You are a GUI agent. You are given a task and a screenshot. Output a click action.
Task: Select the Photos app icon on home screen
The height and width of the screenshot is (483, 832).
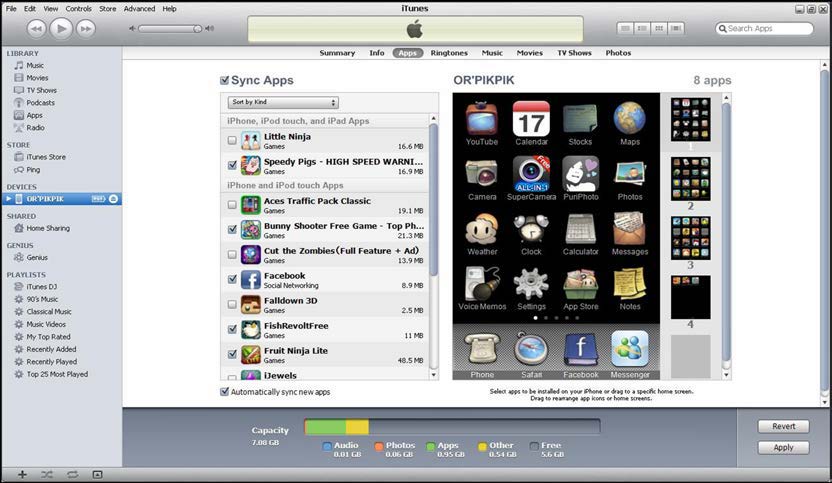630,174
